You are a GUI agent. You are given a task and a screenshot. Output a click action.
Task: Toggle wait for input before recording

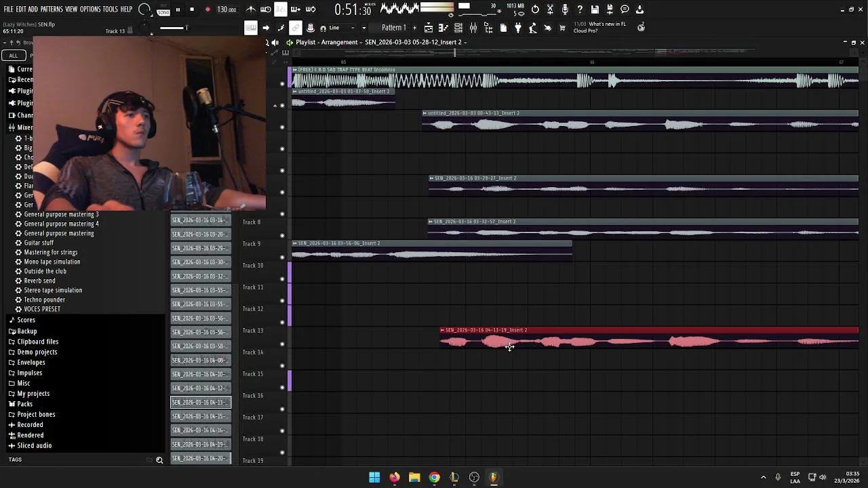pyautogui.click(x=266, y=9)
